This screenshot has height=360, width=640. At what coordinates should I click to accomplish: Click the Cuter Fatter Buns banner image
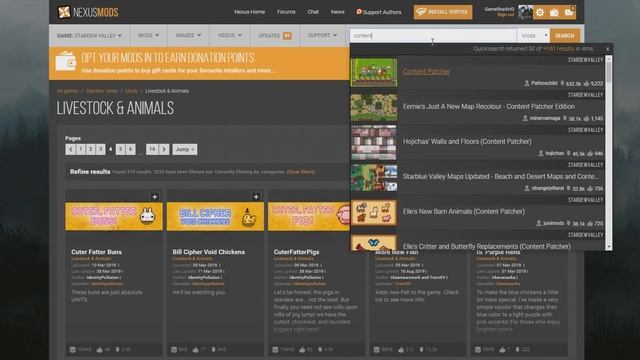(114, 216)
